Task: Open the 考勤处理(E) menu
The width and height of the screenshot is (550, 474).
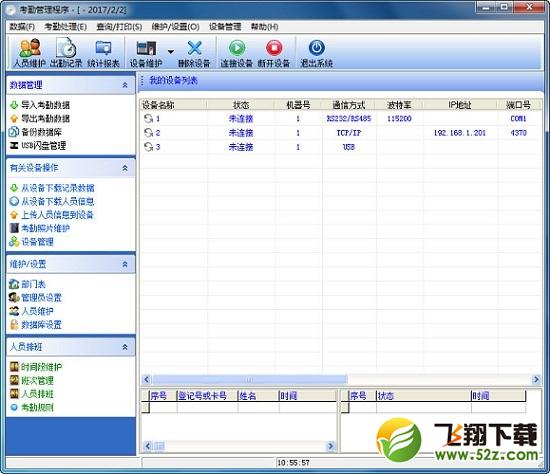Action: point(66,27)
